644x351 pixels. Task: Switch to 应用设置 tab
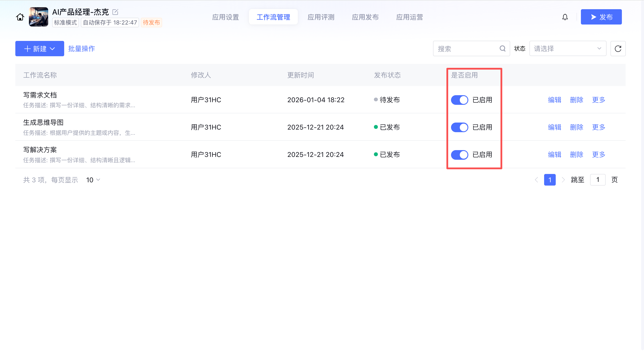point(225,17)
